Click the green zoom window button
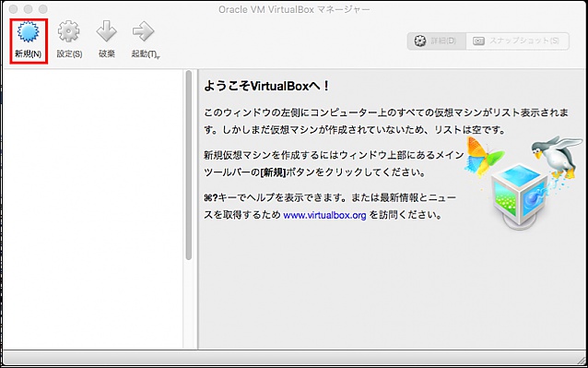 click(x=43, y=9)
